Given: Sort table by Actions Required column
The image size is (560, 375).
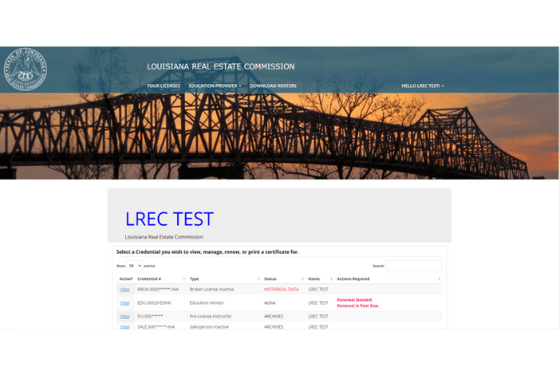Looking at the screenshot, I should [388, 279].
